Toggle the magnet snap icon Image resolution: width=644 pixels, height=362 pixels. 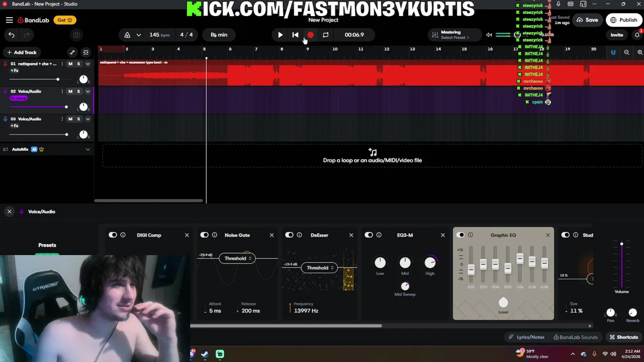pos(613,52)
